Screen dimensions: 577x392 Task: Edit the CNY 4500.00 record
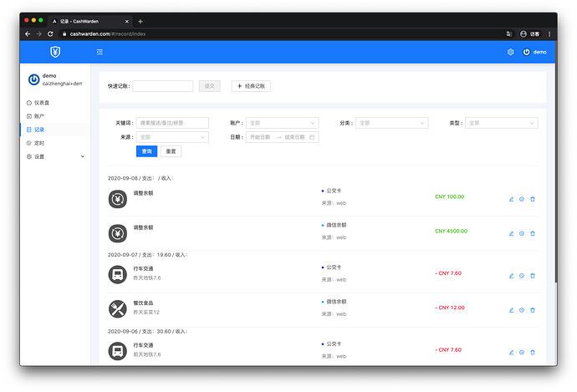[x=511, y=233]
